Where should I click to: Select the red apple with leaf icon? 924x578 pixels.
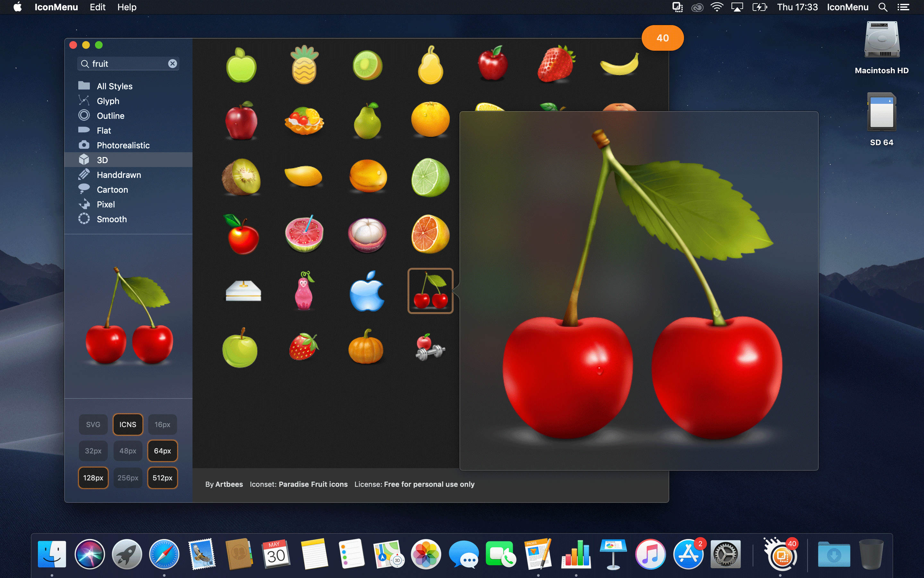[x=241, y=234]
